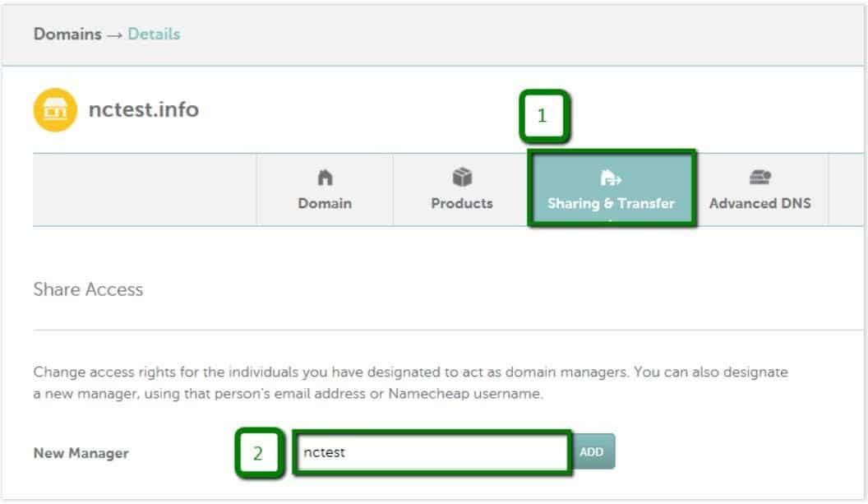Click the 'Change access rights' description text
868x504 pixels.
[410, 382]
